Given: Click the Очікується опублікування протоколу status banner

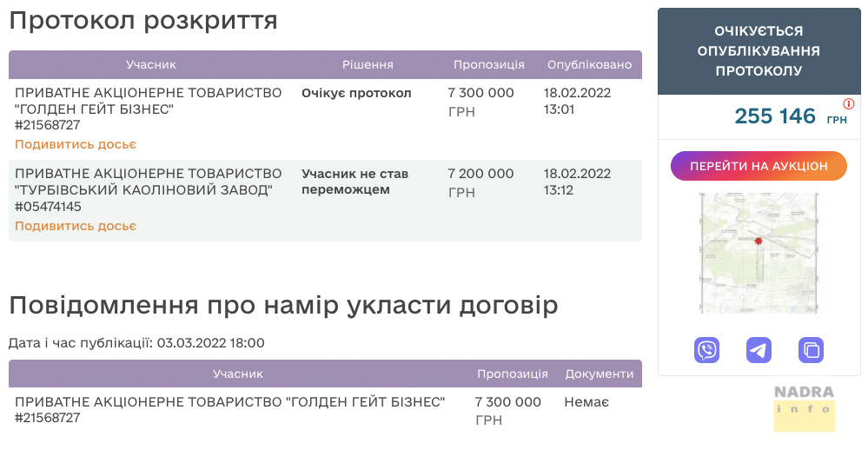Looking at the screenshot, I should [759, 51].
